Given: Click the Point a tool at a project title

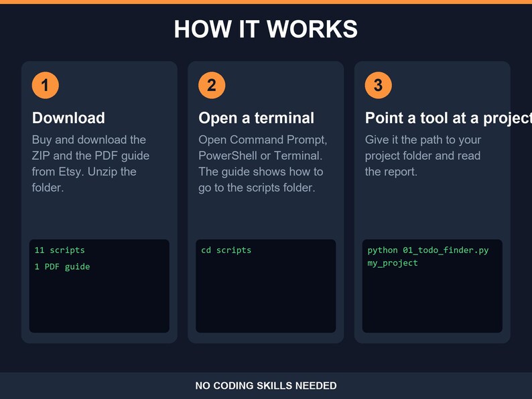Looking at the screenshot, I should pos(448,118).
